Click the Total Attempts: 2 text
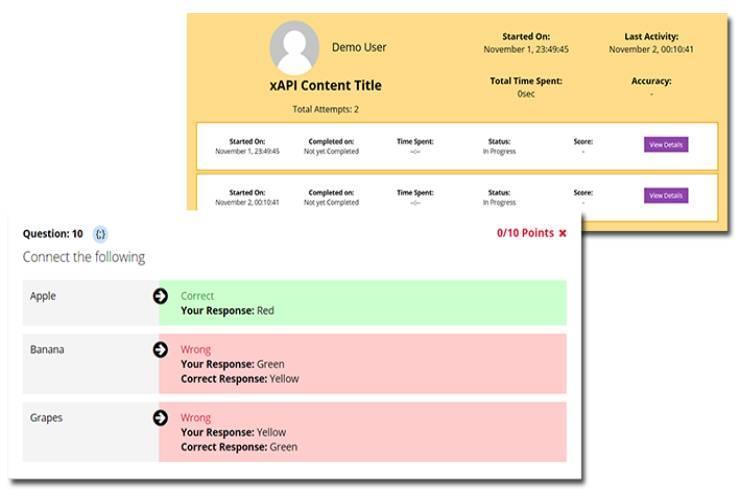Image resolution: width=740 pixels, height=500 pixels. point(326,109)
